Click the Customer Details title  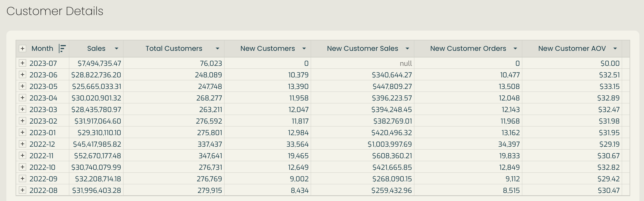(x=55, y=11)
